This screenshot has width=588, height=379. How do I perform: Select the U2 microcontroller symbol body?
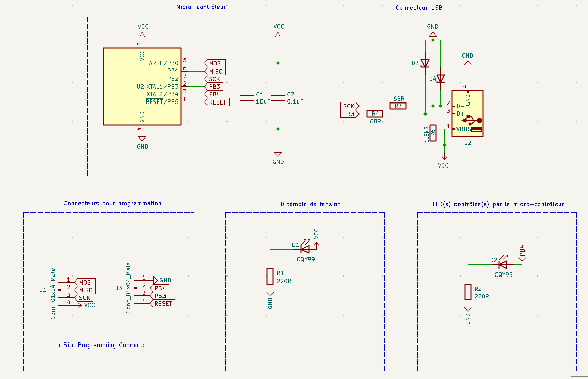coord(142,86)
